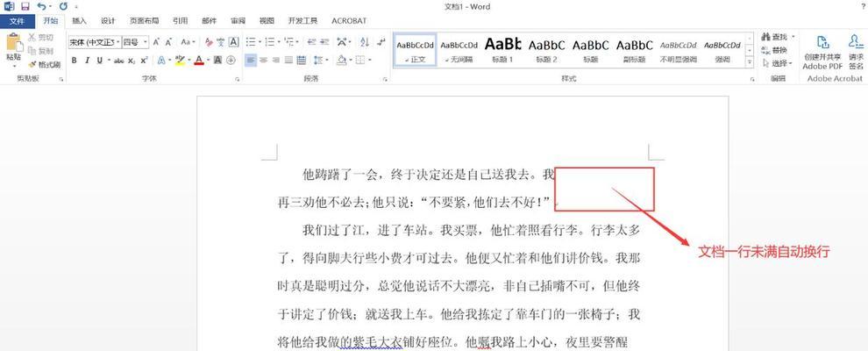Redo the last action
This screenshot has width=868, height=351.
pos(62,6)
